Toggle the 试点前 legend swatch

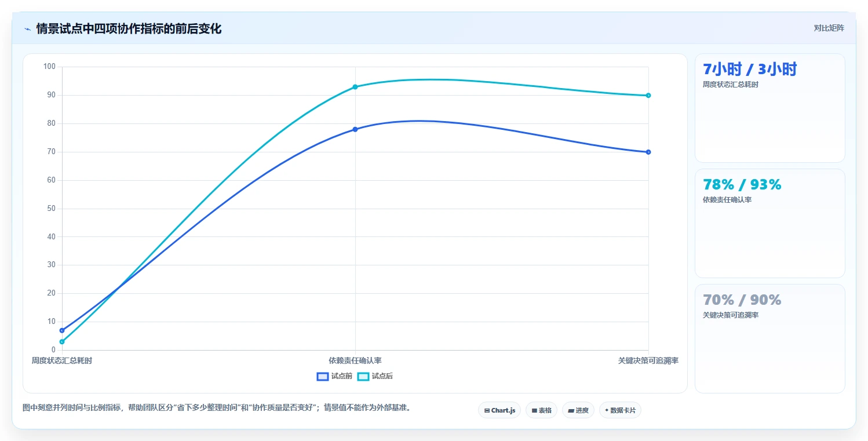point(323,377)
